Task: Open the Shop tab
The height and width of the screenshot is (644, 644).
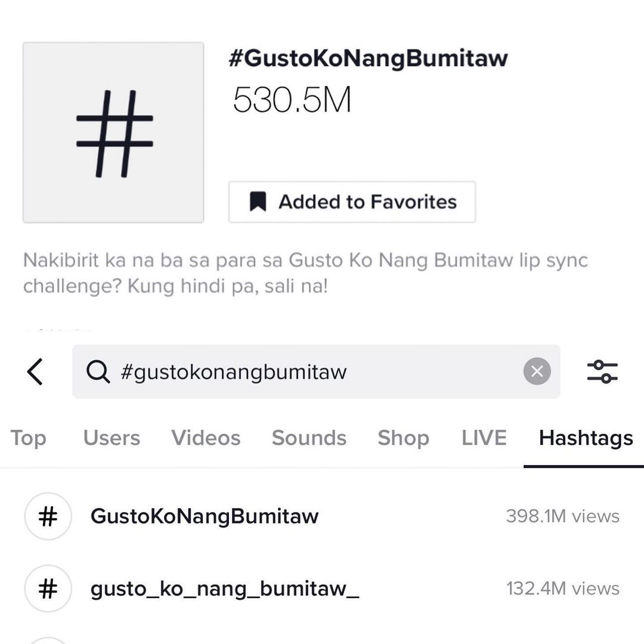Action: click(x=403, y=438)
